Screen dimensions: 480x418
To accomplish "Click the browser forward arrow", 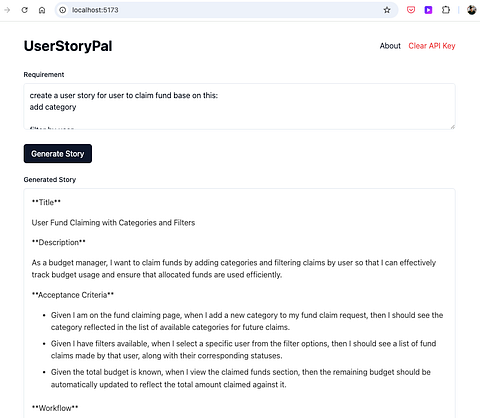I will point(7,10).
